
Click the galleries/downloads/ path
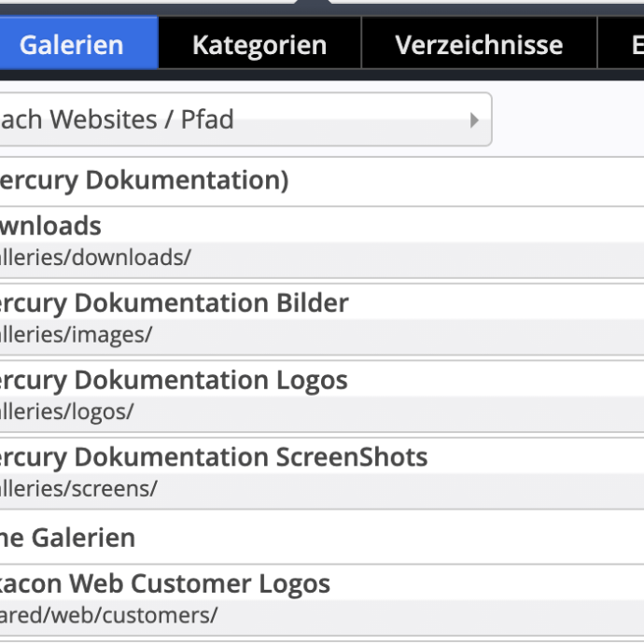95,258
